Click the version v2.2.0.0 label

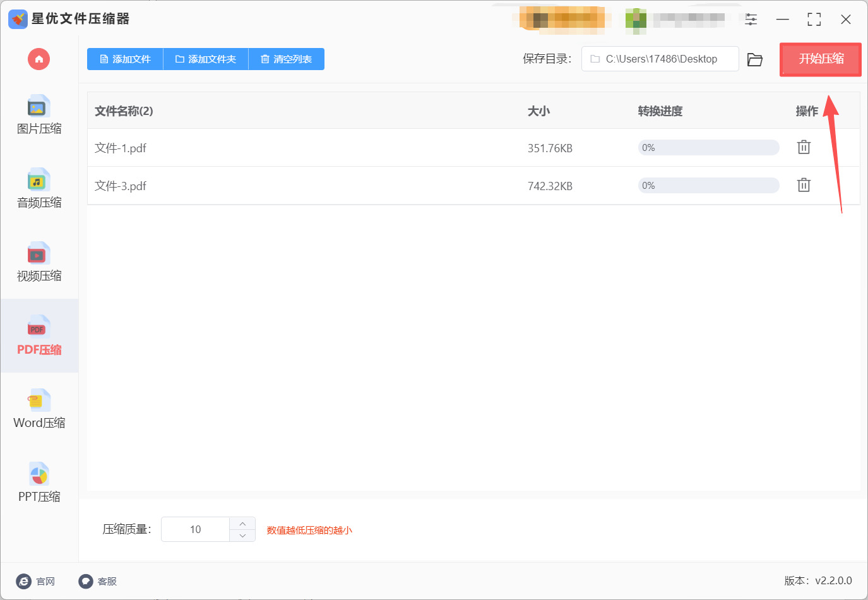point(818,581)
